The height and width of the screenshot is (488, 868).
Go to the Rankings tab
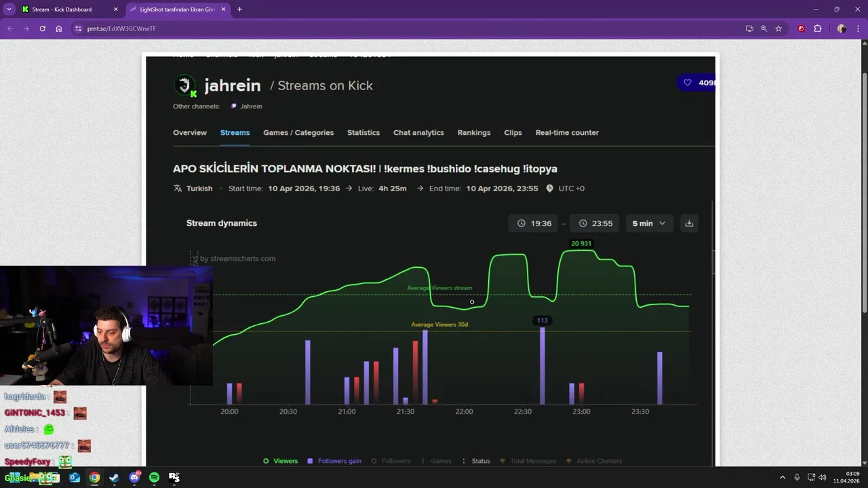click(x=474, y=133)
